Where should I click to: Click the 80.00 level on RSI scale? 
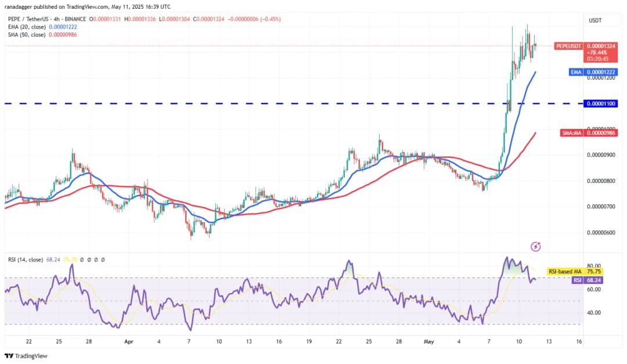tap(594, 266)
